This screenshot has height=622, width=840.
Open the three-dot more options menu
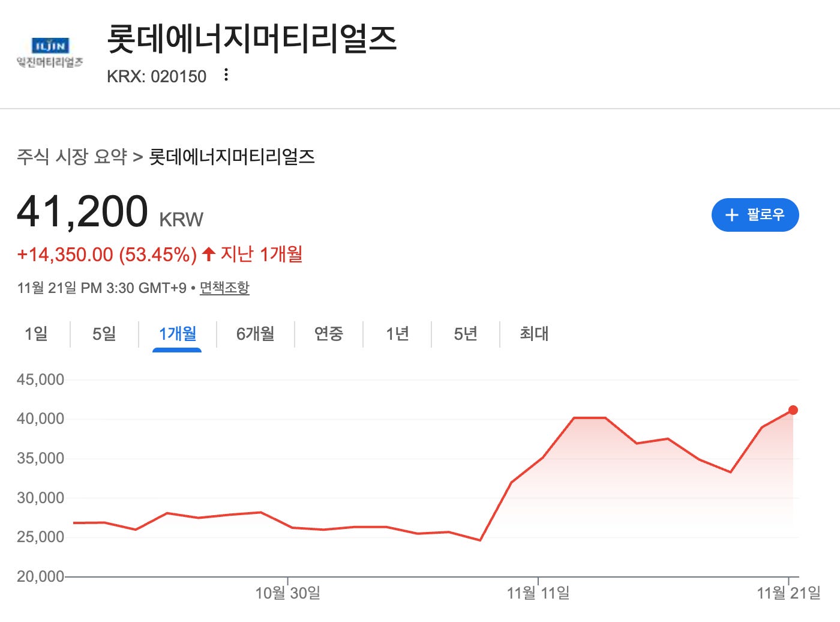click(226, 75)
